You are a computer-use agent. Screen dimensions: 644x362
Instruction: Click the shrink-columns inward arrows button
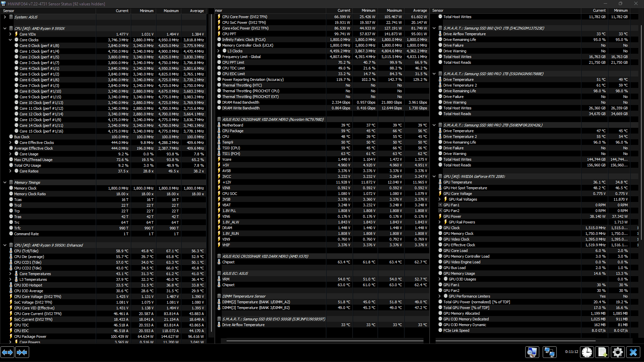22,352
